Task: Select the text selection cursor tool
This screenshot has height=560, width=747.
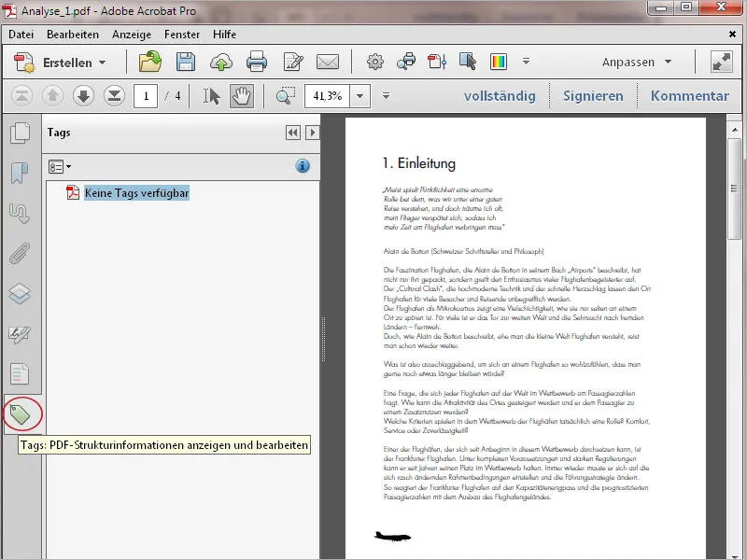Action: click(x=212, y=96)
